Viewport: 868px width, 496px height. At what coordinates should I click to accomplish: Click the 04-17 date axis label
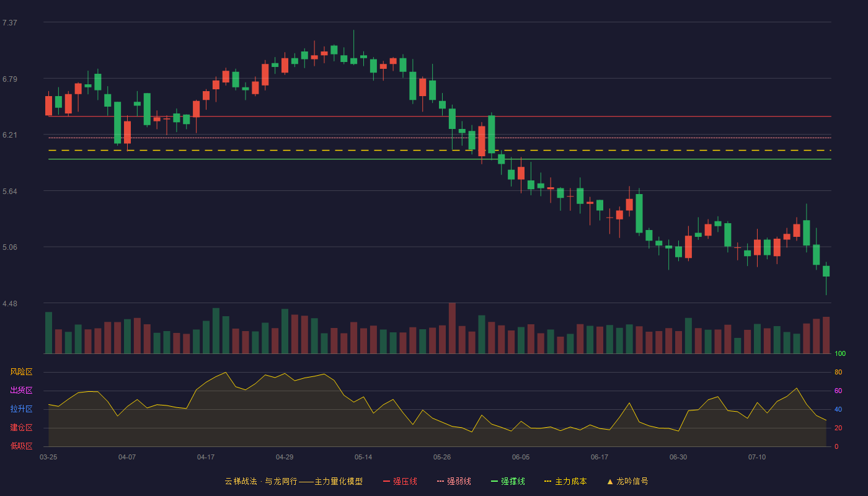206,457
